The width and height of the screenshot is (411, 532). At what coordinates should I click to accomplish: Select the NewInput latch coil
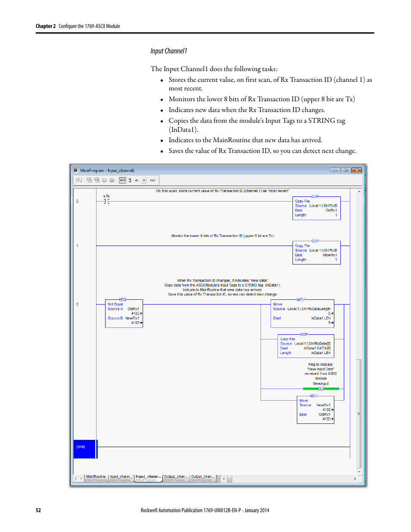coord(321,389)
